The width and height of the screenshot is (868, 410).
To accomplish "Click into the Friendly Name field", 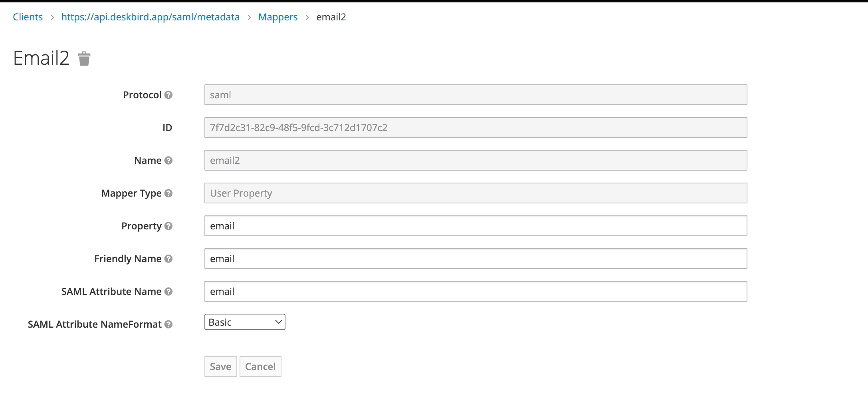I will (476, 259).
